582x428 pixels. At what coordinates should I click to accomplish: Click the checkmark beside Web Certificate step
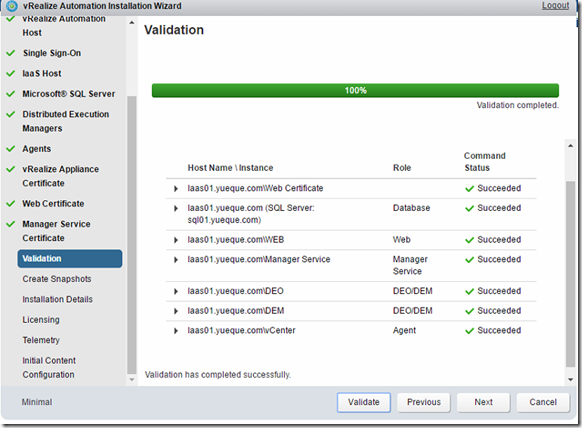pyautogui.click(x=11, y=204)
